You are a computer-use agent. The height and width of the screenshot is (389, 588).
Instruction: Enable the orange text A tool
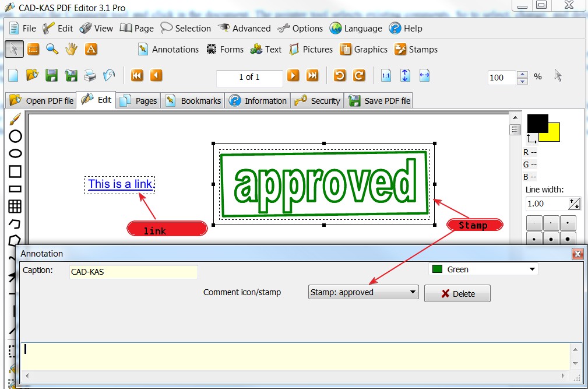tap(91, 50)
